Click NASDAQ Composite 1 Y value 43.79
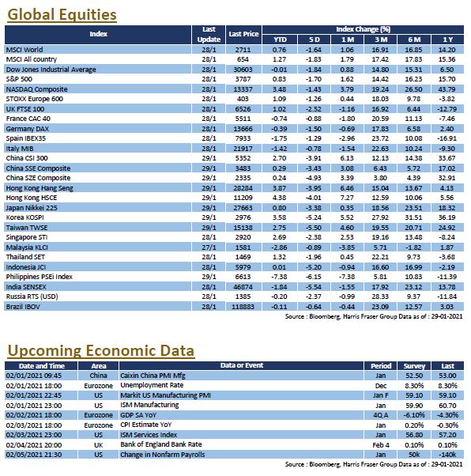Screen dimensions: 471x476 point(447,89)
